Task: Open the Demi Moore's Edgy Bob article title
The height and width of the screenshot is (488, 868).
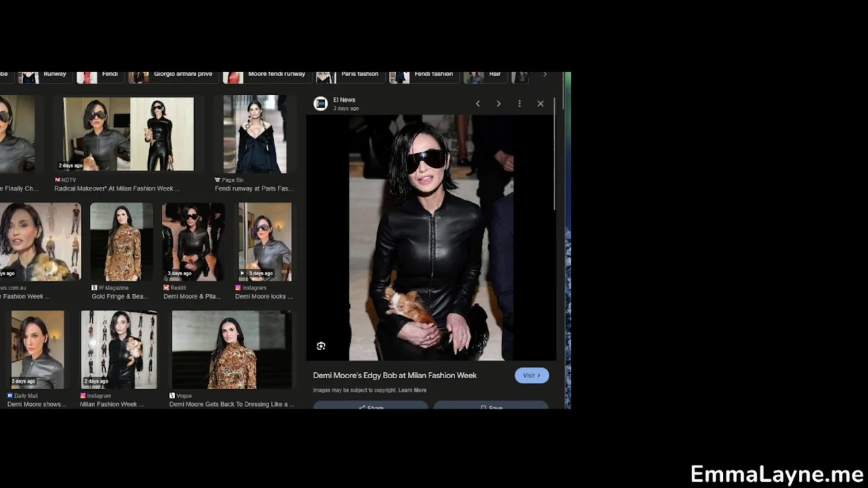Action: 395,375
